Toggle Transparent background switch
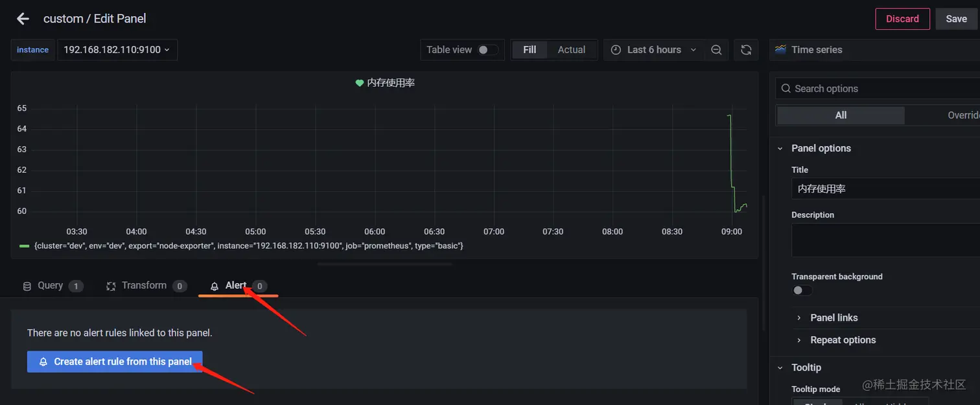980x405 pixels. 802,290
